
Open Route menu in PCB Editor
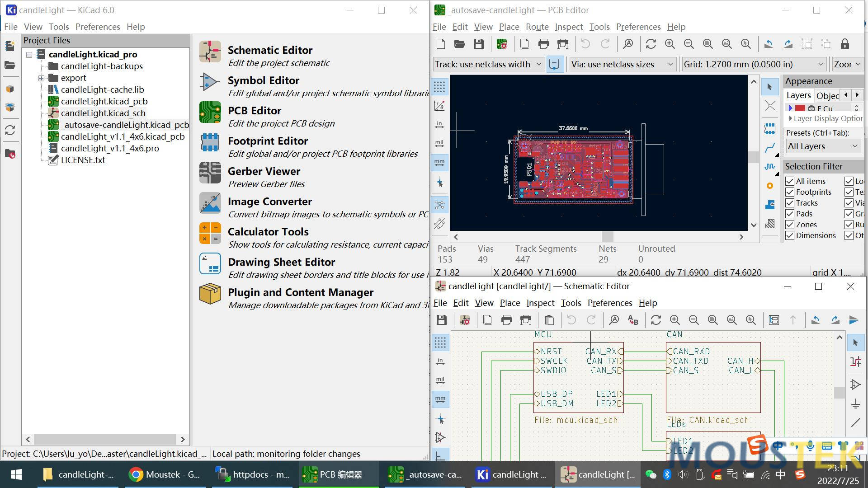pyautogui.click(x=537, y=27)
